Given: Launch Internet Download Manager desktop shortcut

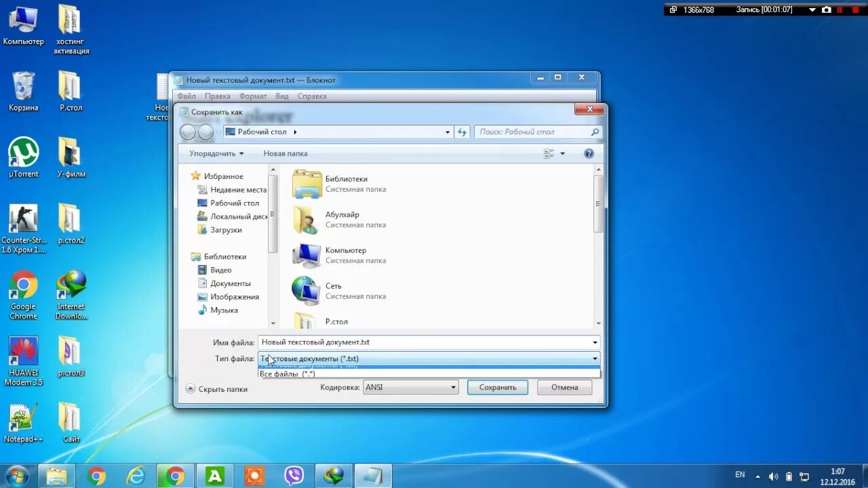Looking at the screenshot, I should [71, 296].
